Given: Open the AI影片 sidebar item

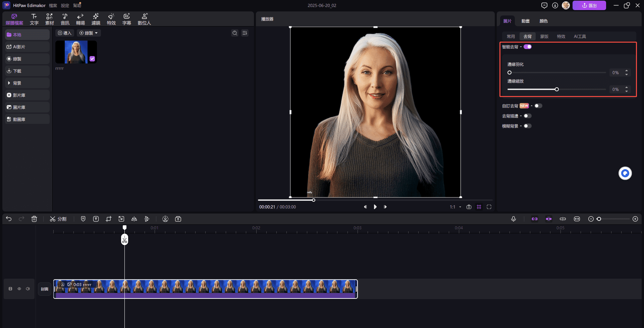Looking at the screenshot, I should point(27,47).
